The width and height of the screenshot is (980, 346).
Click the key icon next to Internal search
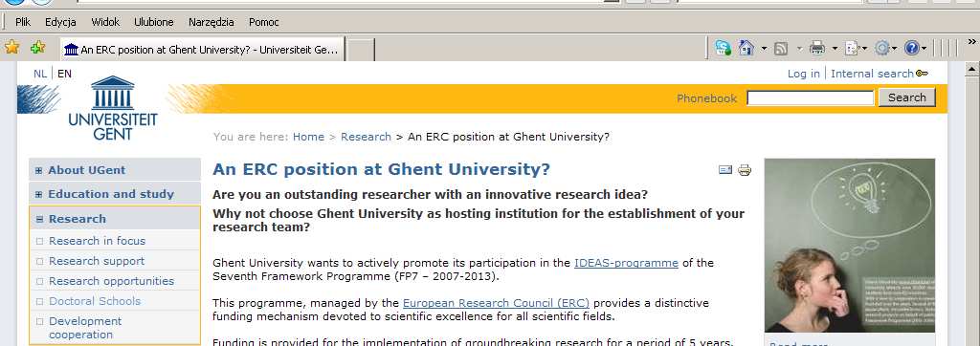coord(922,74)
